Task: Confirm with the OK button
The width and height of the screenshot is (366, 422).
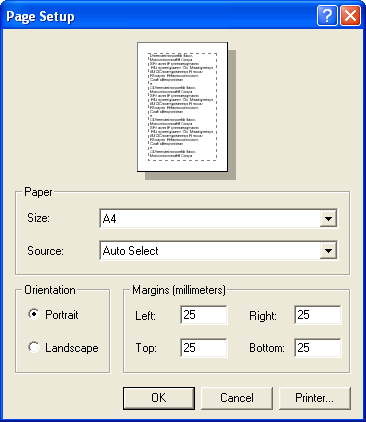Action: [x=159, y=398]
